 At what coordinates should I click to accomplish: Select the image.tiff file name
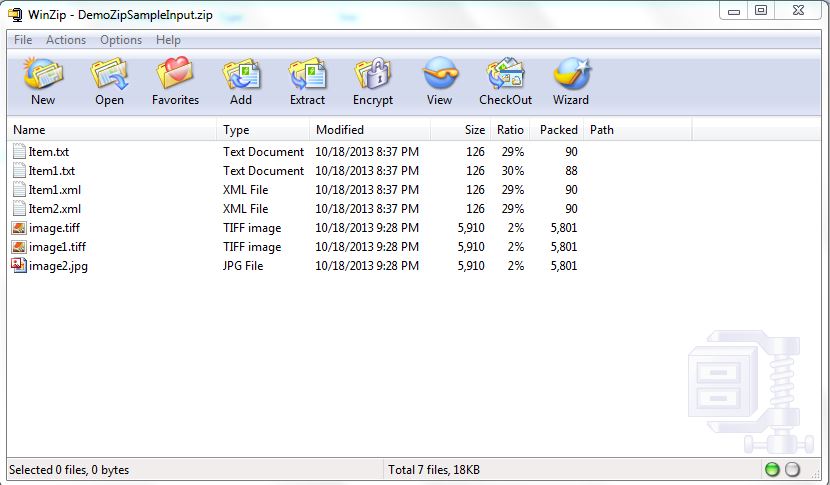[55, 228]
